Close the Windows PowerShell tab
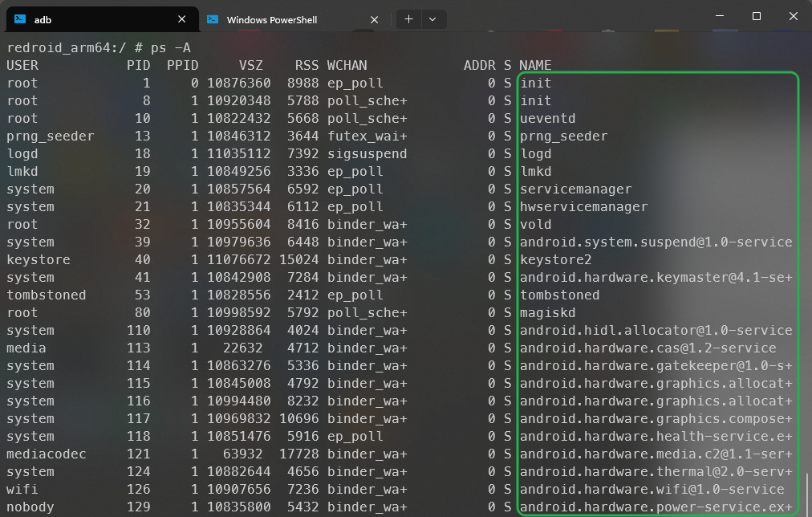The width and height of the screenshot is (812, 517). (x=375, y=20)
